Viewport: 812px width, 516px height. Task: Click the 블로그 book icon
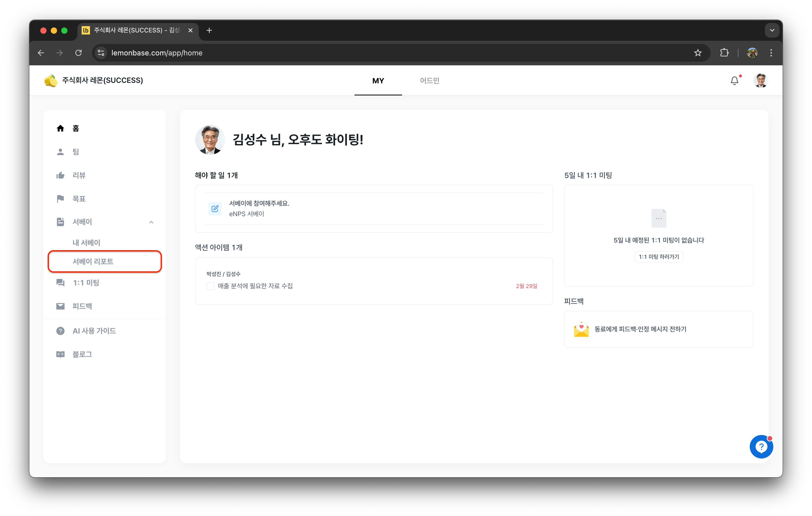click(60, 354)
